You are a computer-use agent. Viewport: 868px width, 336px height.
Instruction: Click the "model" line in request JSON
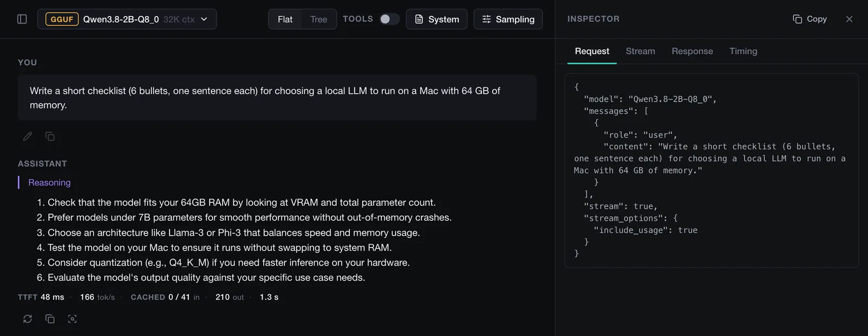pyautogui.click(x=650, y=99)
